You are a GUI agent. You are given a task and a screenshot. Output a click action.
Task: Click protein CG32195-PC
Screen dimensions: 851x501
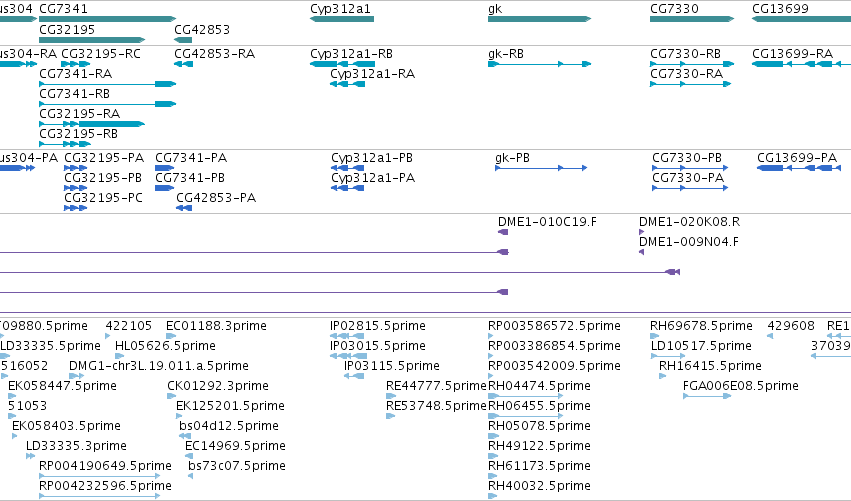point(75,208)
